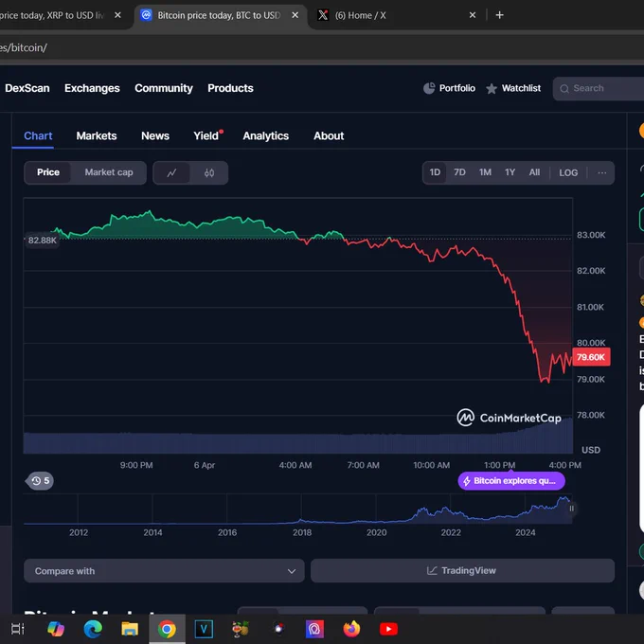Image resolution: width=644 pixels, height=644 pixels.
Task: Click the Search input field
Action: pyautogui.click(x=599, y=88)
